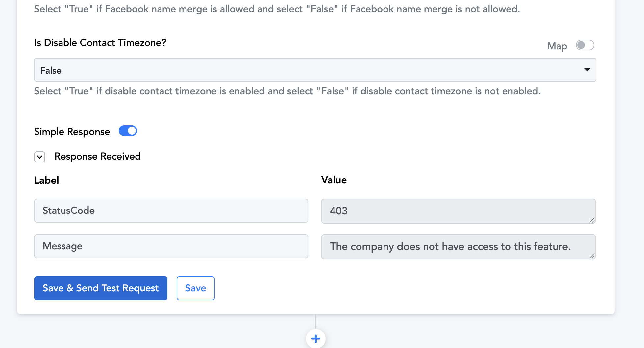Image resolution: width=644 pixels, height=348 pixels.
Task: Click the Map label text
Action: 557,46
